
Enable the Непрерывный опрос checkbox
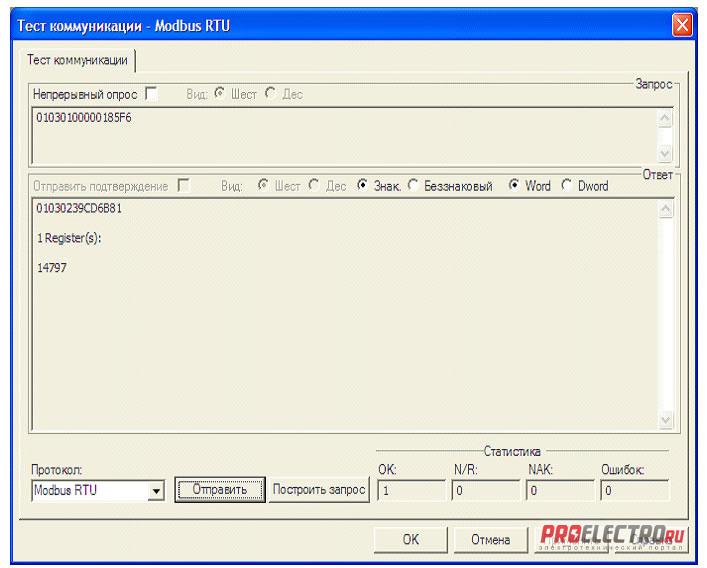click(152, 94)
